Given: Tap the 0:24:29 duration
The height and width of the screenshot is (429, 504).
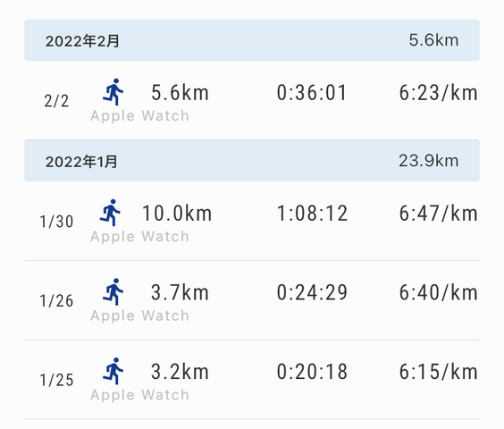Looking at the screenshot, I should (x=312, y=292).
